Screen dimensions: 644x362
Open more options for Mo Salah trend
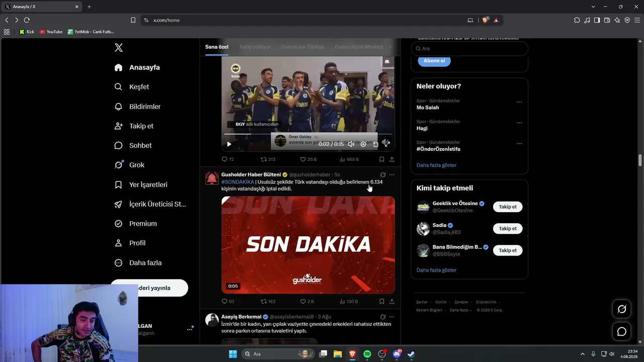coord(519,102)
